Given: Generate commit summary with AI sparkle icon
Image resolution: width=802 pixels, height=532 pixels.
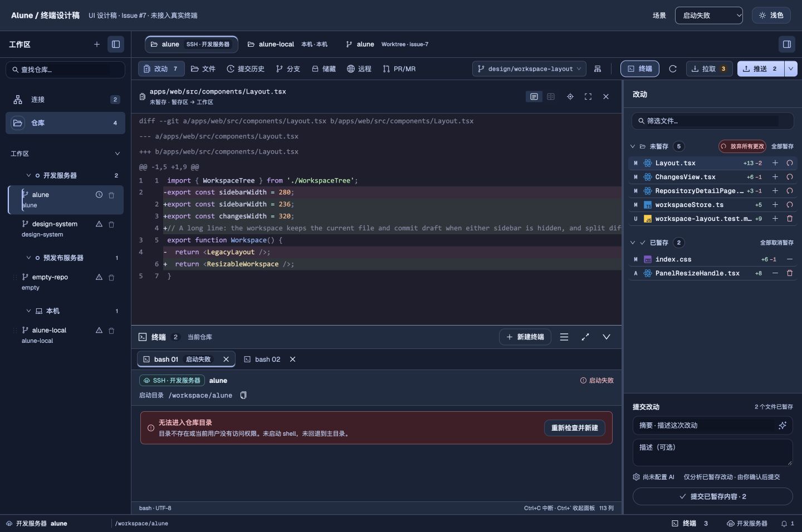Looking at the screenshot, I should pyautogui.click(x=783, y=426).
